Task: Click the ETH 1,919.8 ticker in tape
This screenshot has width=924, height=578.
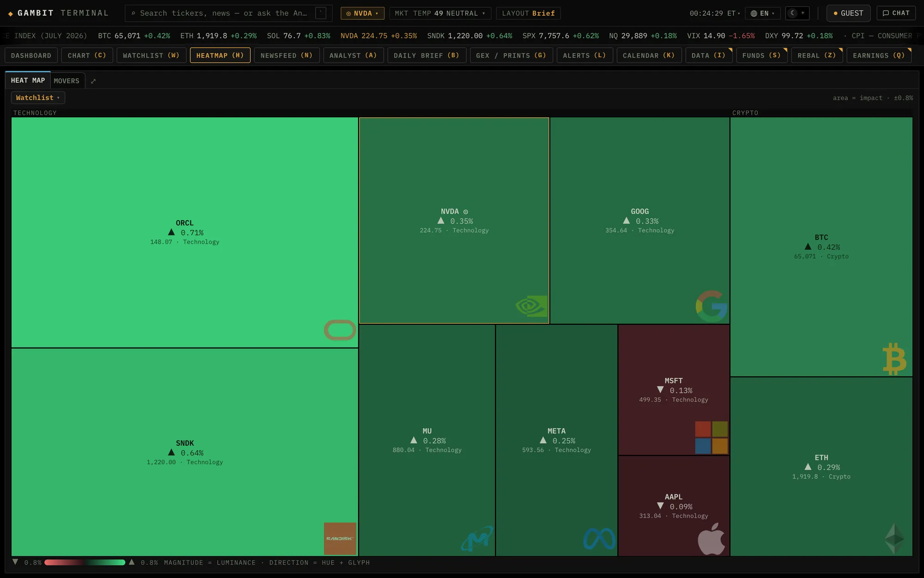Action: tap(219, 36)
